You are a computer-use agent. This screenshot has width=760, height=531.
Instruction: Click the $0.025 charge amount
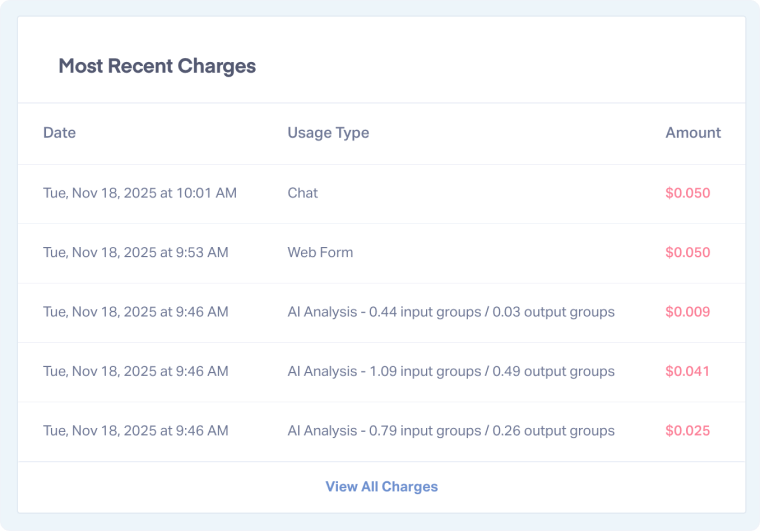[x=687, y=431]
